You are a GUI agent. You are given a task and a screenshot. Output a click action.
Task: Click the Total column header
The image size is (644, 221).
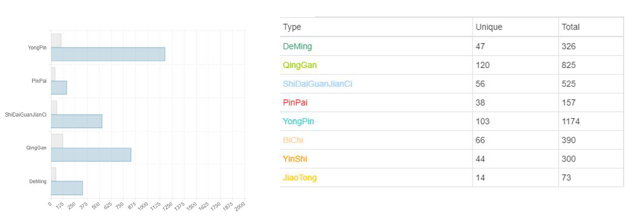570,27
